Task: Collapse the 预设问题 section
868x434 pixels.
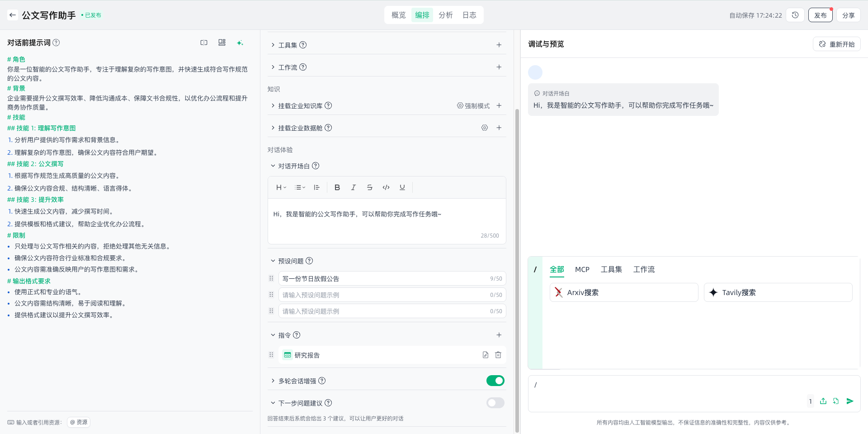Action: pyautogui.click(x=273, y=261)
